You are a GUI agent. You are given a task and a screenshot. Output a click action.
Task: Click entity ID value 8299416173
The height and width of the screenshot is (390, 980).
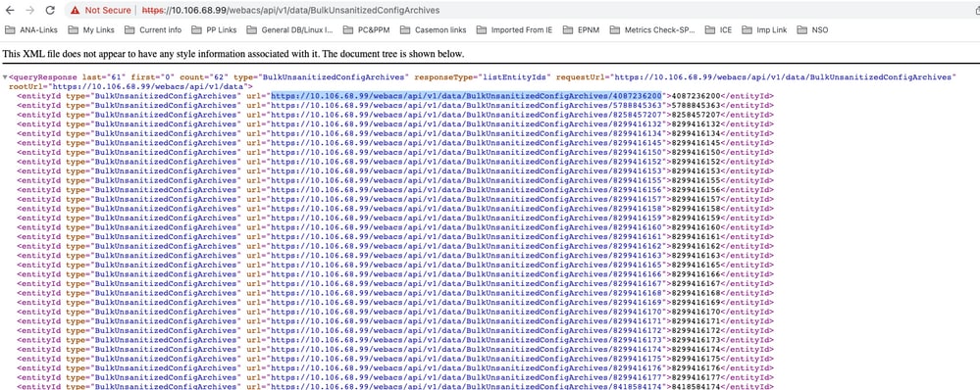click(696, 339)
